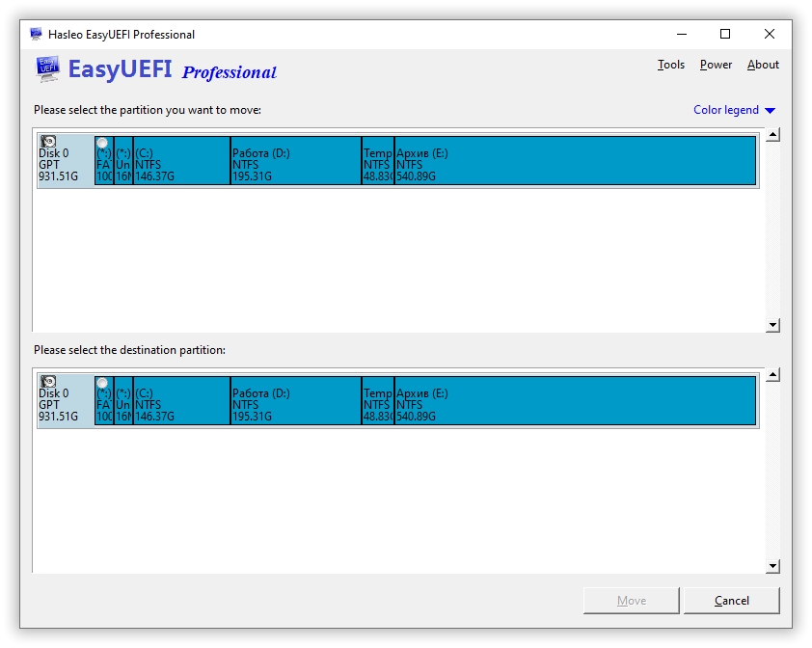
Task: Click scroll down arrow of source list
Action: (772, 325)
